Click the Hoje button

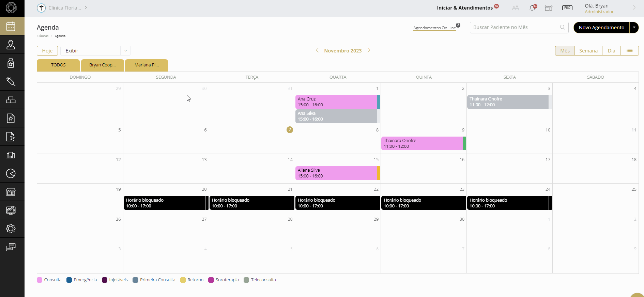pyautogui.click(x=47, y=51)
